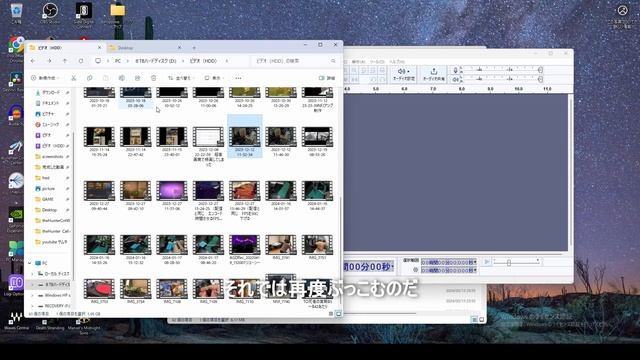This screenshot has height=360, width=640.
Task: Click the Delete trash icon in Explorer toolbar
Action: (x=153, y=78)
